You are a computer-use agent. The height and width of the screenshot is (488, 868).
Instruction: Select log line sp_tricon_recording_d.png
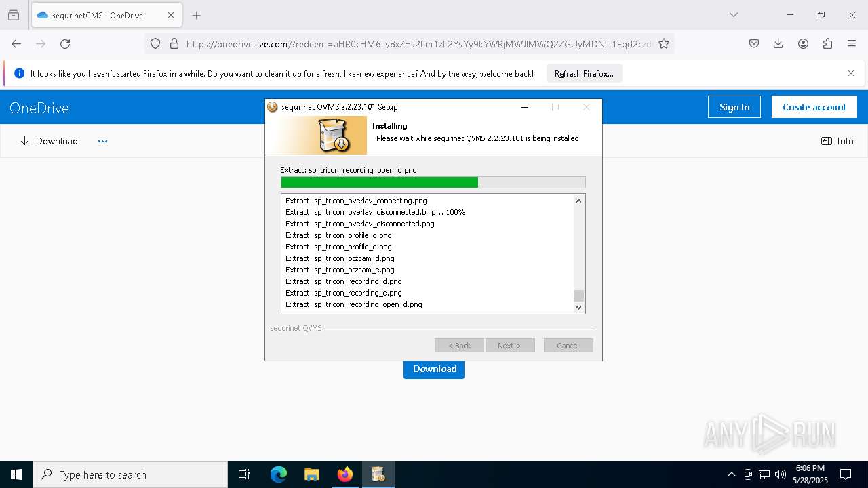pos(344,281)
